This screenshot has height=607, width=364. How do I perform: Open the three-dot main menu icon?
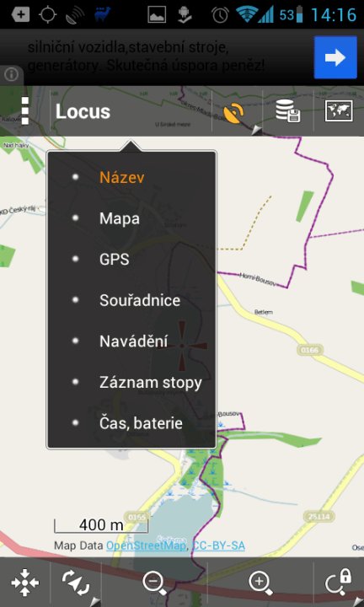coord(24,111)
